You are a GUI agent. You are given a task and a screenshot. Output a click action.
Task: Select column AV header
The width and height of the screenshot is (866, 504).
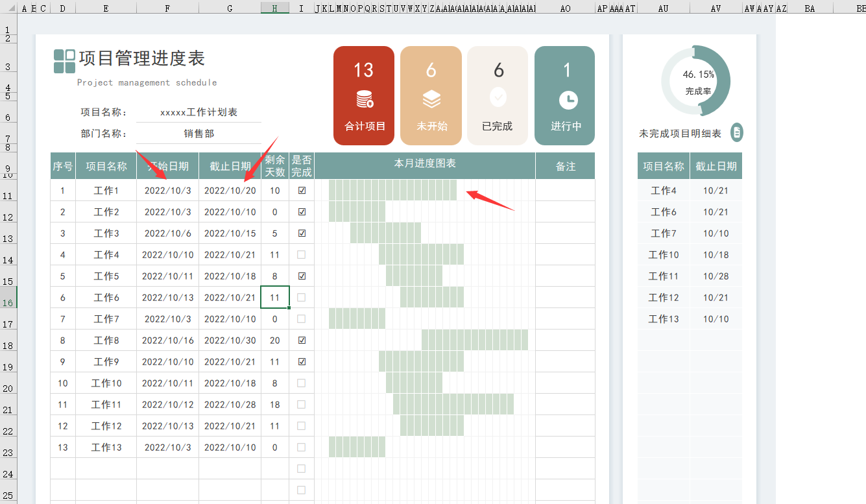tap(716, 8)
